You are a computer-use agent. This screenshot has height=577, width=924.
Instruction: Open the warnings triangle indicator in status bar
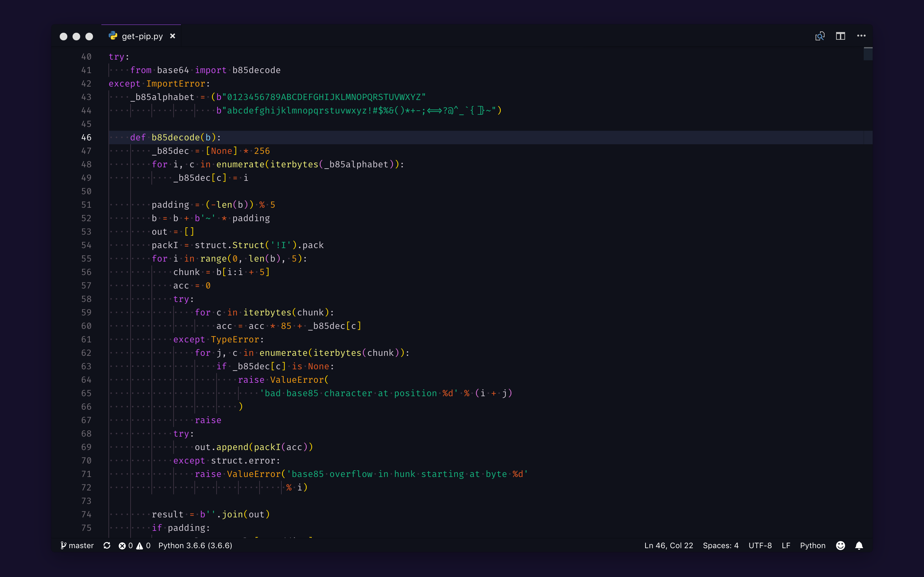click(x=143, y=545)
